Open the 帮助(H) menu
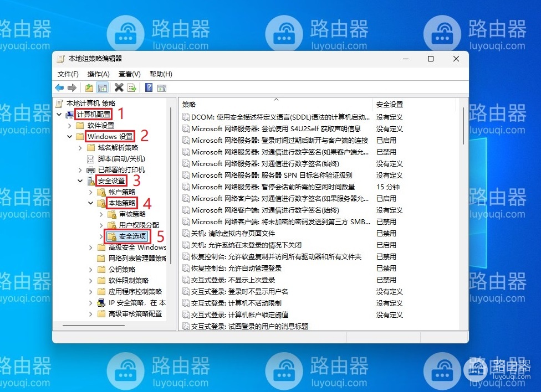 pos(161,74)
